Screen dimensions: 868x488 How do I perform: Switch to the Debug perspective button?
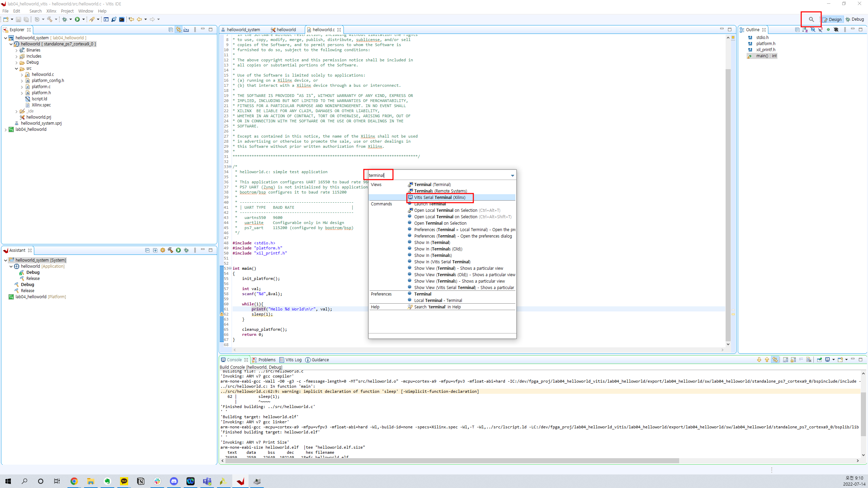tap(854, 19)
